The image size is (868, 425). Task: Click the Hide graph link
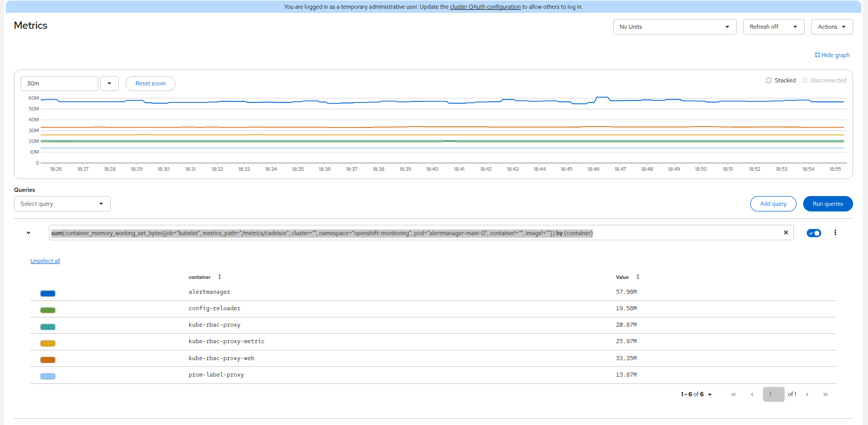832,55
